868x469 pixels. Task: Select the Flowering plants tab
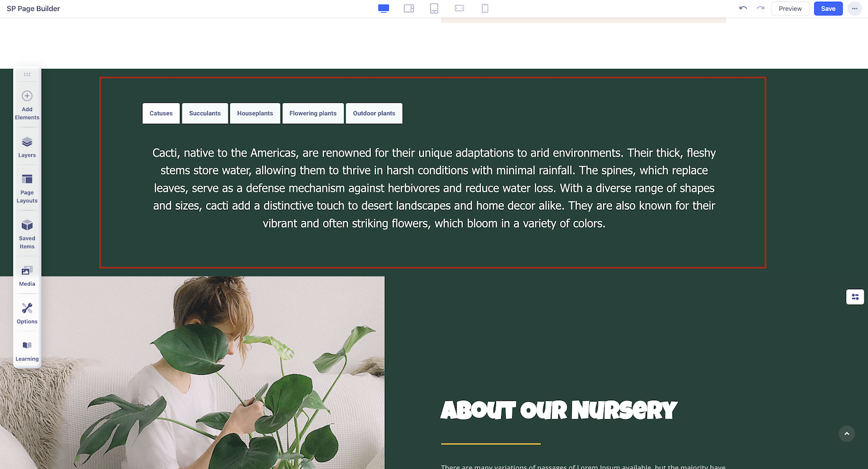click(x=313, y=113)
